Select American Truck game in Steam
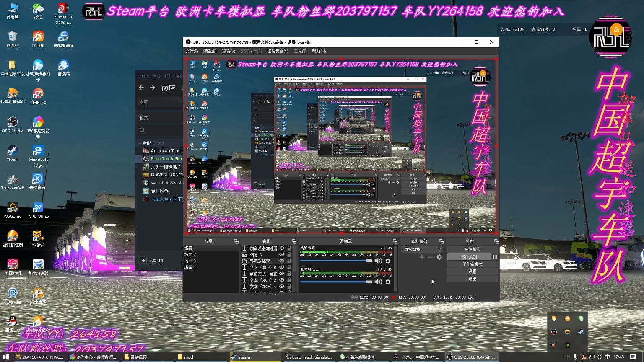Screen dimensions: 644x362 [x=159, y=150]
